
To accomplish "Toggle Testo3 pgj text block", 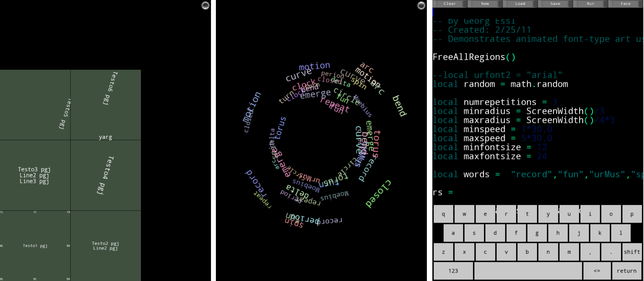I will [x=35, y=169].
